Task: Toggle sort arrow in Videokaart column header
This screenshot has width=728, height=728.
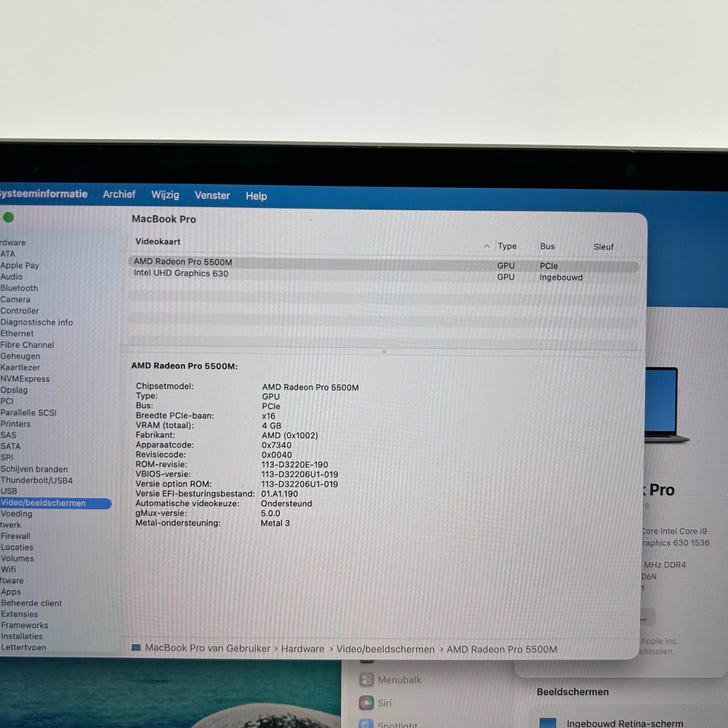Action: coord(487,246)
